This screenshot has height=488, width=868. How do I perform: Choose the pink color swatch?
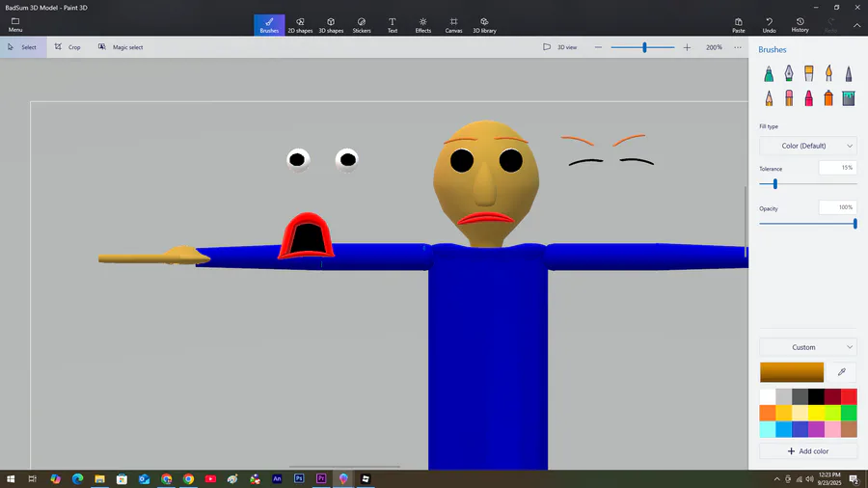[x=832, y=429]
